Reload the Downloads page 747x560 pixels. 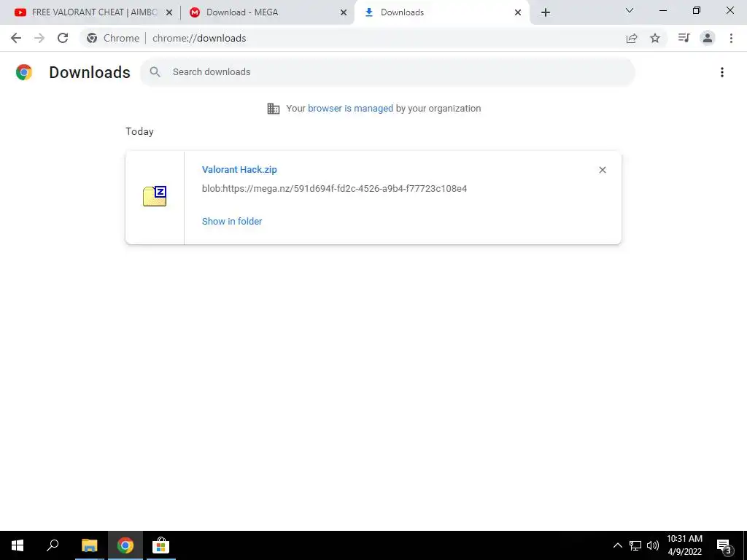tap(63, 38)
